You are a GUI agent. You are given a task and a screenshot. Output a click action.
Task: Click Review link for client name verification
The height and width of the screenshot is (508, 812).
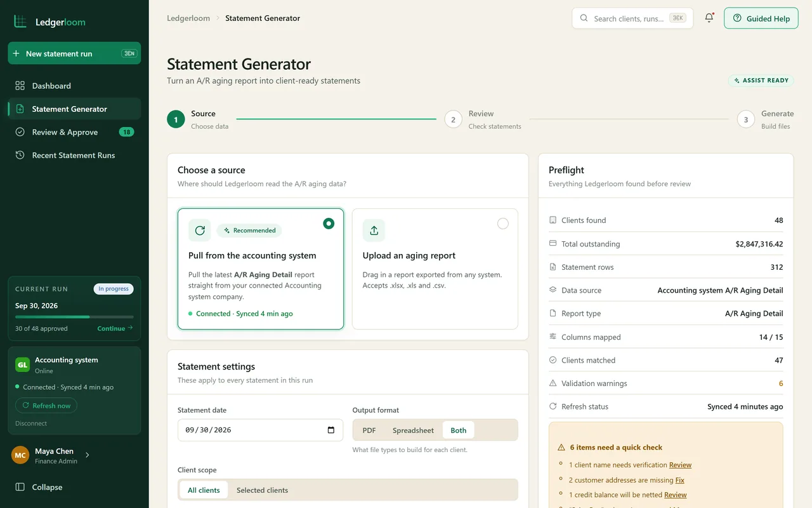coord(680,465)
